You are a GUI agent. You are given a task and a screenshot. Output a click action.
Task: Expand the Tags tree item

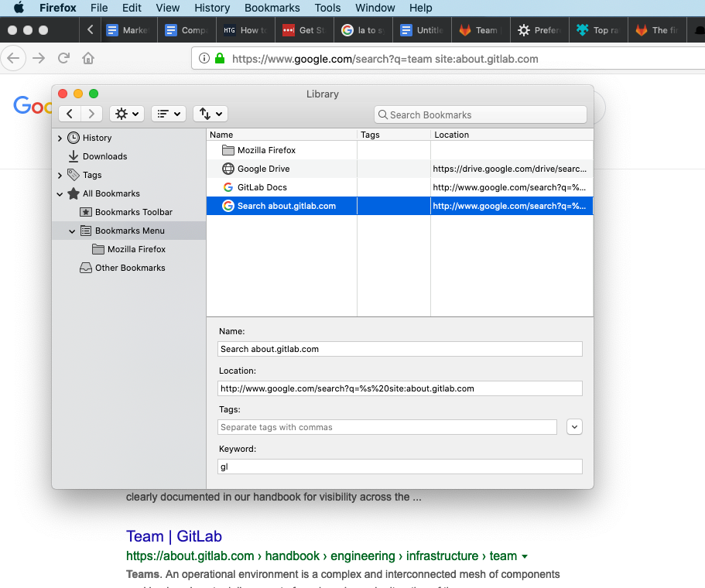60,176
